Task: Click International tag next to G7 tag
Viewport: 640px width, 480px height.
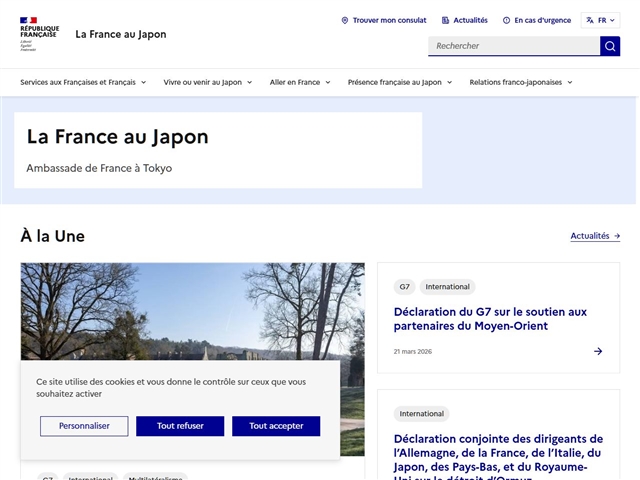Action: click(447, 287)
